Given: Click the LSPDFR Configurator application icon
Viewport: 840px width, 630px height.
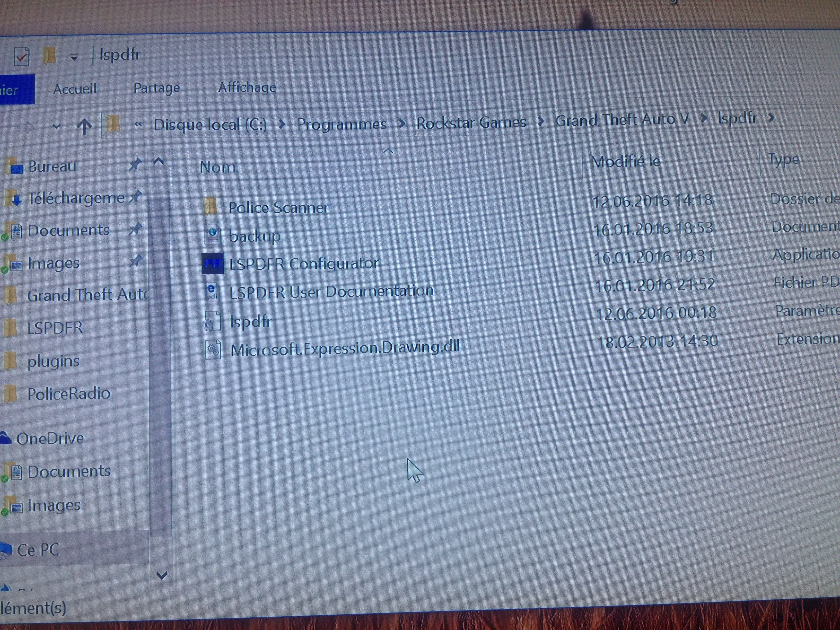Looking at the screenshot, I should coord(212,264).
